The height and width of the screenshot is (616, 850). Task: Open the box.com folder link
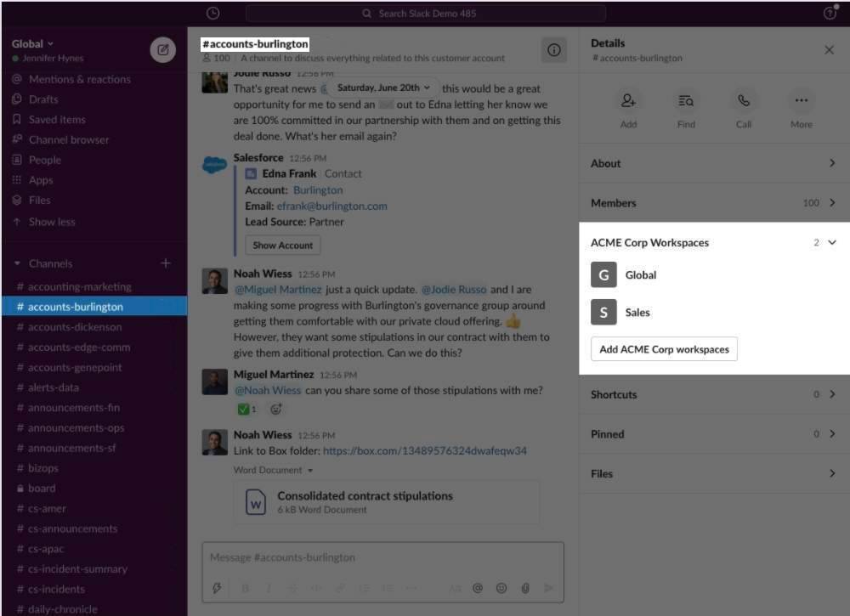pyautogui.click(x=424, y=451)
